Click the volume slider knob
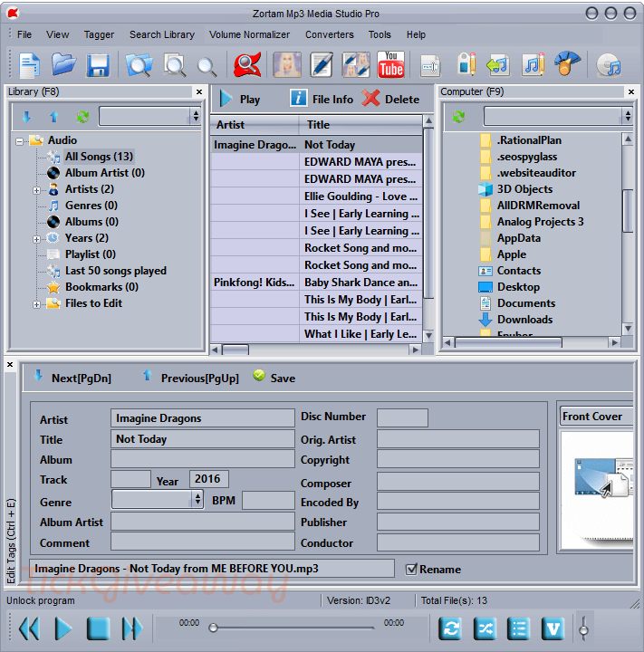This screenshot has width=644, height=652. pyautogui.click(x=583, y=630)
